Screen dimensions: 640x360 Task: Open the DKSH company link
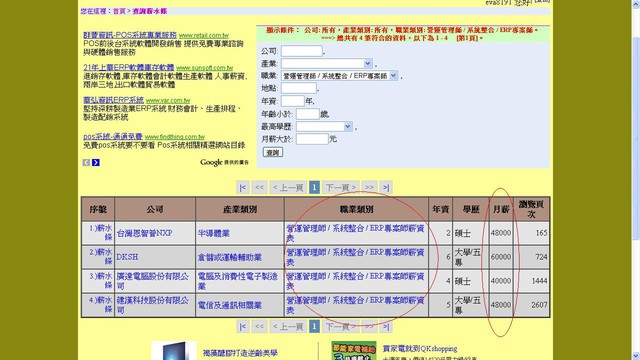pyautogui.click(x=127, y=257)
